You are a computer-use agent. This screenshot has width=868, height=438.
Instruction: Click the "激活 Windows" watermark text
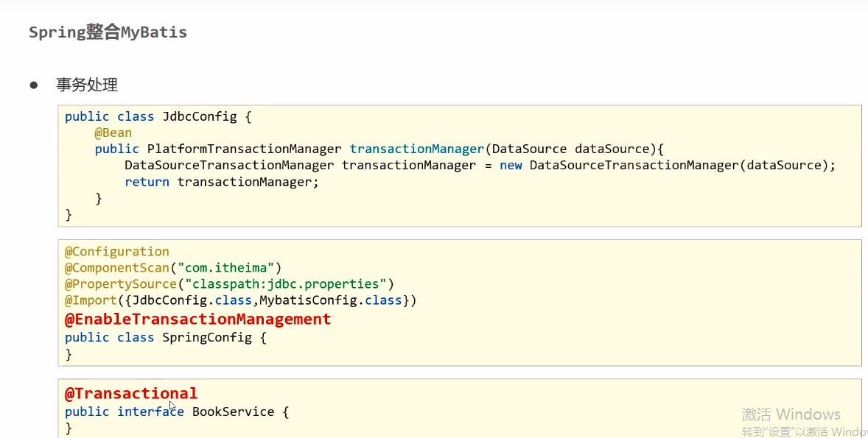pyautogui.click(x=791, y=414)
